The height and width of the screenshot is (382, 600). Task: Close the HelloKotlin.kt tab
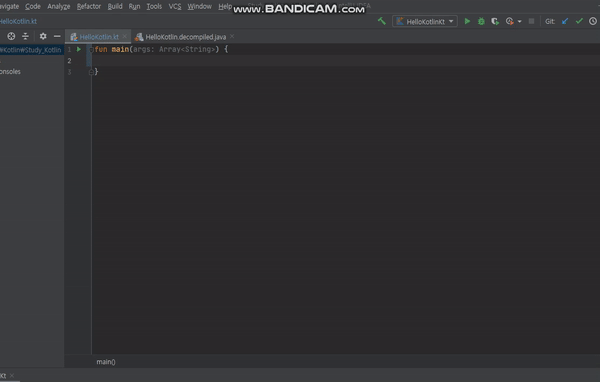(124, 36)
